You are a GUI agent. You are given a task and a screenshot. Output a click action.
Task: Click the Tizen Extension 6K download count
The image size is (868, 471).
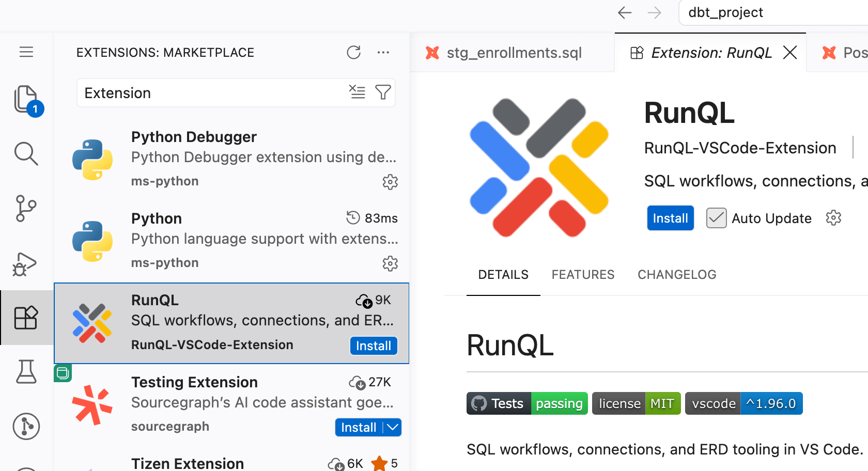pos(346,463)
